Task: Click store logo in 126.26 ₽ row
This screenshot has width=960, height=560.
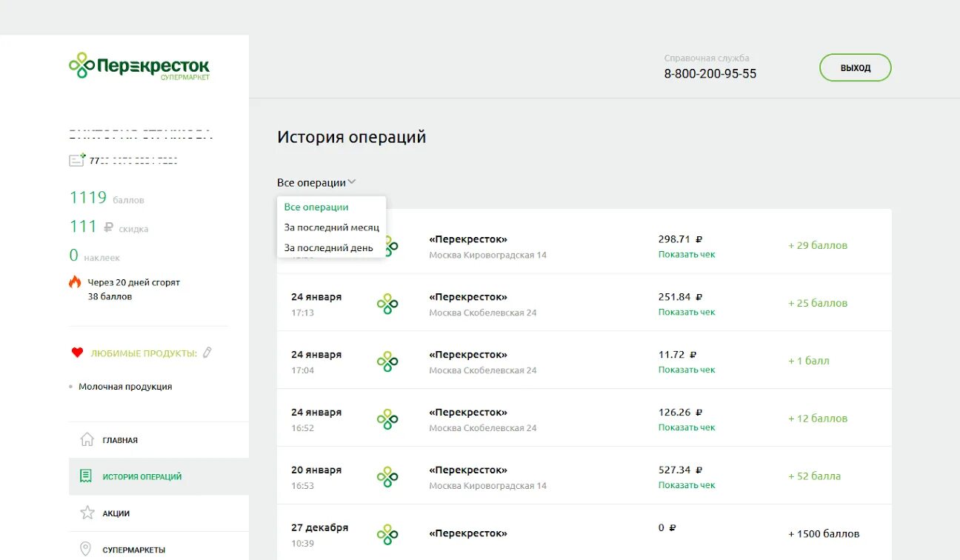Action: [x=387, y=419]
